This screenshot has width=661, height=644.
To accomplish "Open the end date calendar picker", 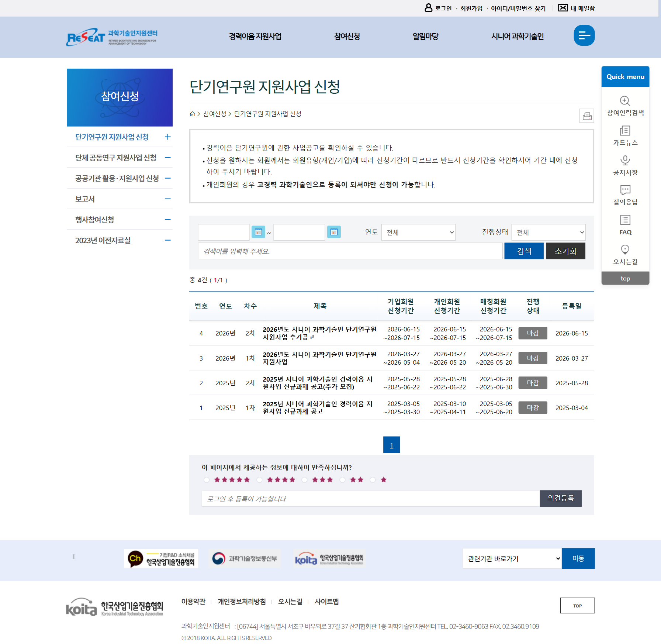I will [x=334, y=232].
